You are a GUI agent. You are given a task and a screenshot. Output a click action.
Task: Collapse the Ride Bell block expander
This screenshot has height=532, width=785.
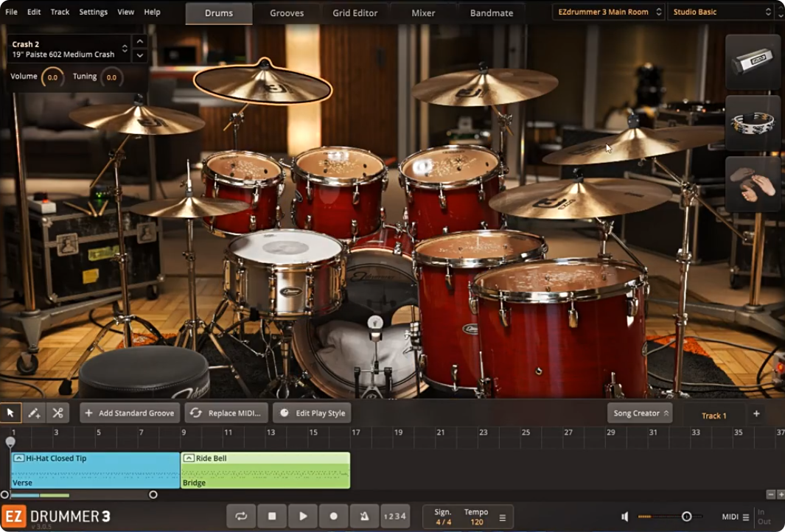pos(189,458)
